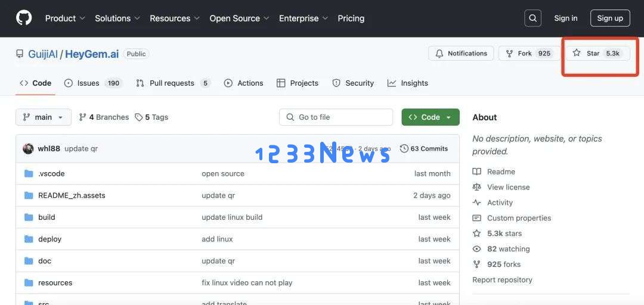Click the book icon next to Readme

pos(476,172)
